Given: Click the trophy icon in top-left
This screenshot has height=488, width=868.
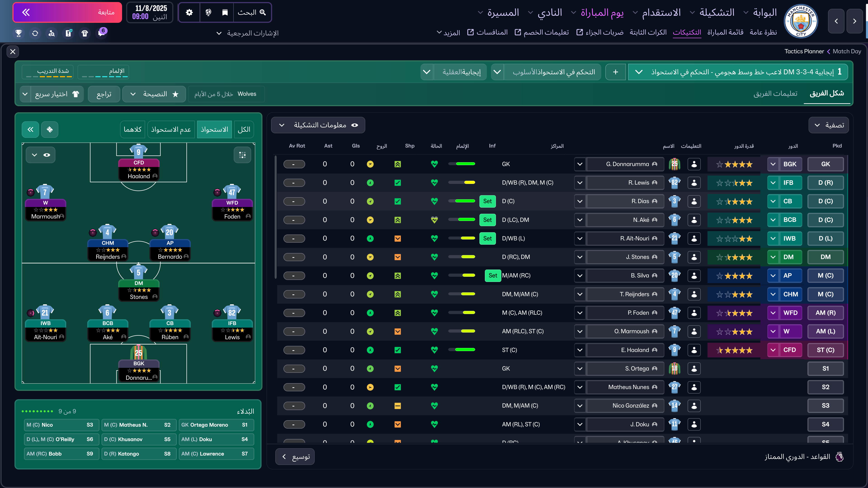Looking at the screenshot, I should coord(19,33).
